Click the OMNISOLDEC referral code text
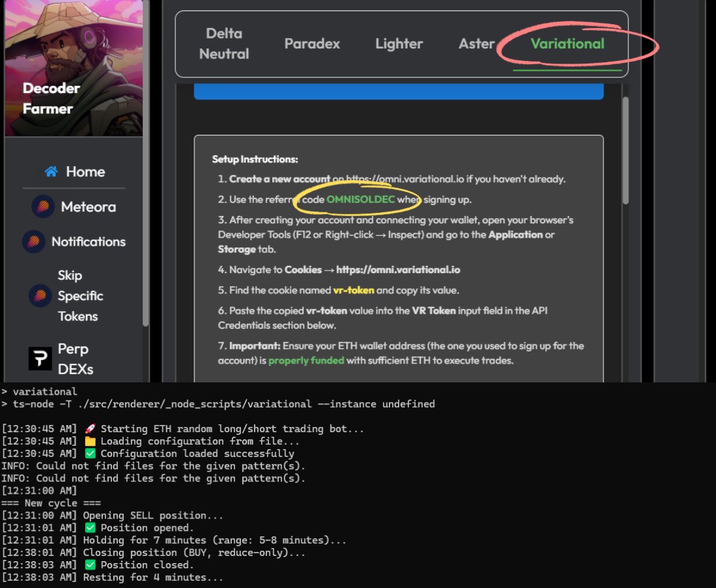The width and height of the screenshot is (716, 588). coord(361,199)
